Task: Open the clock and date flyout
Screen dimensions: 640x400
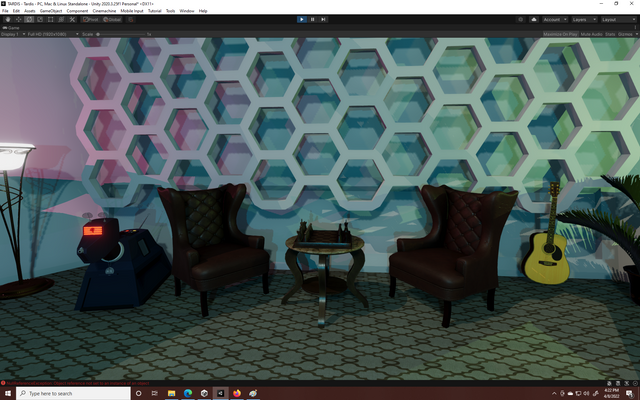Action: tap(611, 393)
